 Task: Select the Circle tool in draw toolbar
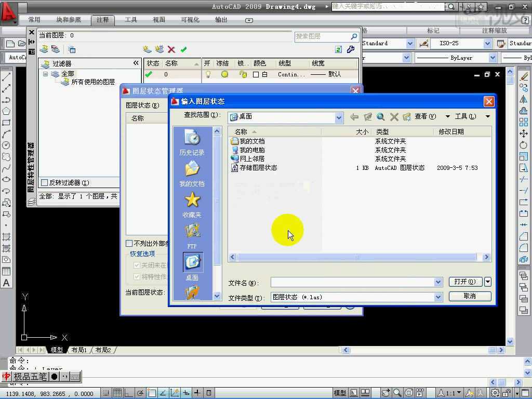6,145
